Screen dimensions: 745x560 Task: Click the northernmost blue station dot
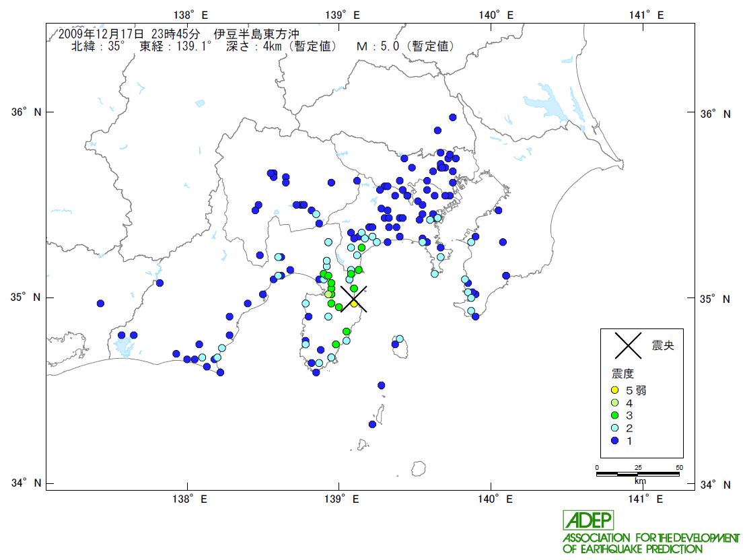click(453, 117)
